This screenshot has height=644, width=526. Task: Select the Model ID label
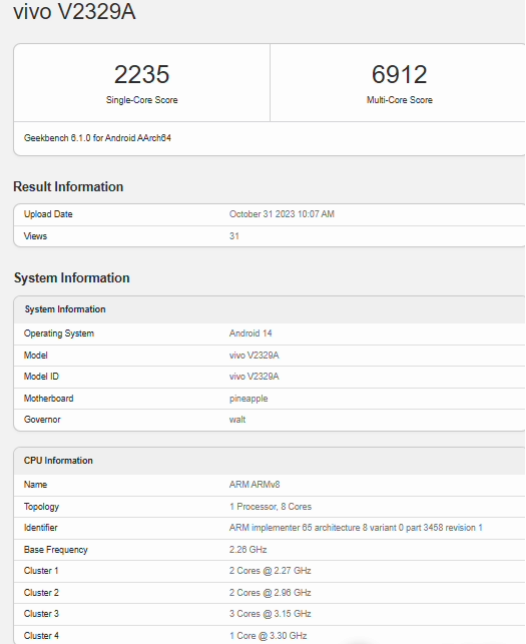(41, 377)
